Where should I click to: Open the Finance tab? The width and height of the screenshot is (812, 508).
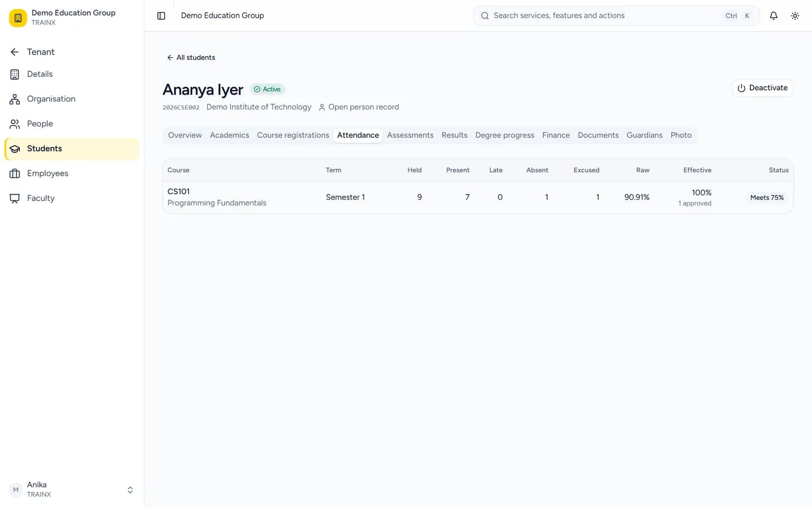556,135
